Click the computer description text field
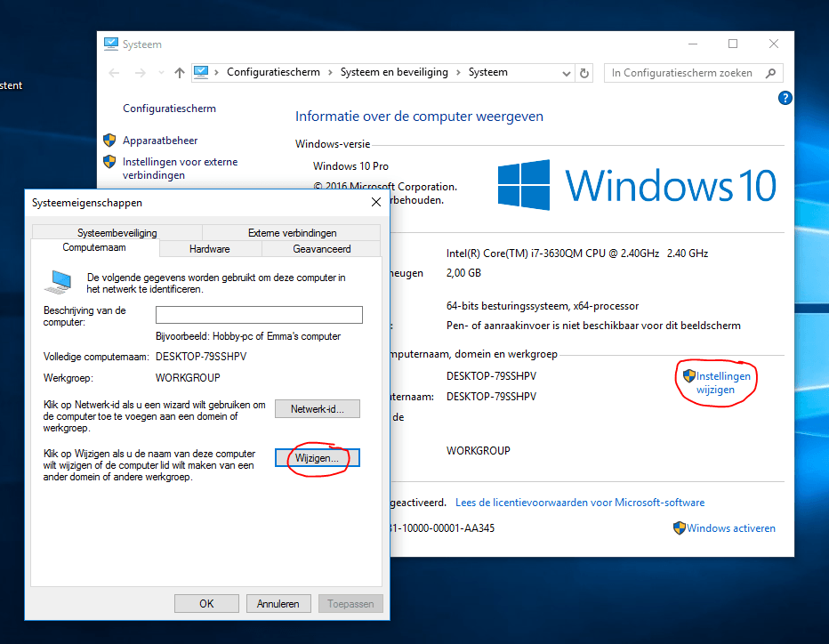The height and width of the screenshot is (644, 829). click(x=259, y=315)
